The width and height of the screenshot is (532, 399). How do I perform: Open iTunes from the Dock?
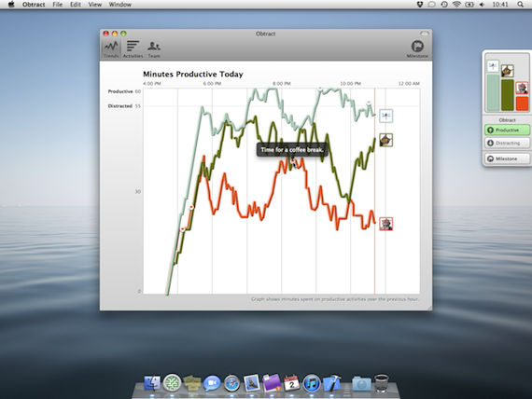coord(311,383)
